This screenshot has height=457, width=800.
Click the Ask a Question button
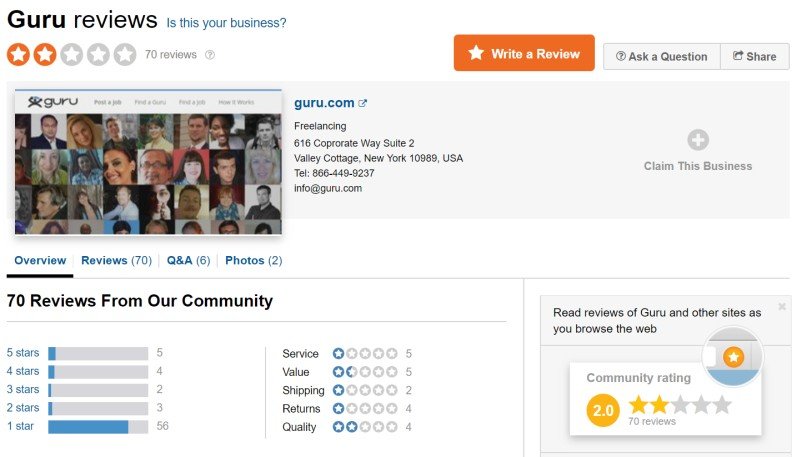tap(662, 57)
